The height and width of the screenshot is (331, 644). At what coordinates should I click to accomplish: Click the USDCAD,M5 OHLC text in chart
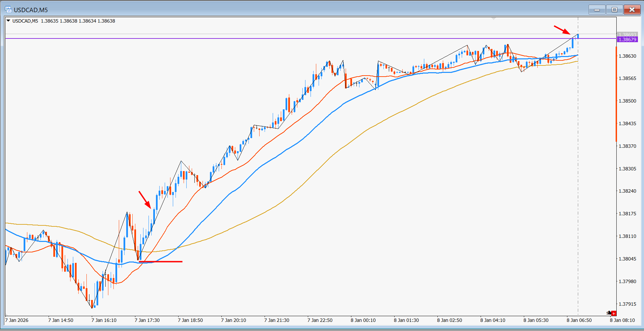pyautogui.click(x=64, y=21)
